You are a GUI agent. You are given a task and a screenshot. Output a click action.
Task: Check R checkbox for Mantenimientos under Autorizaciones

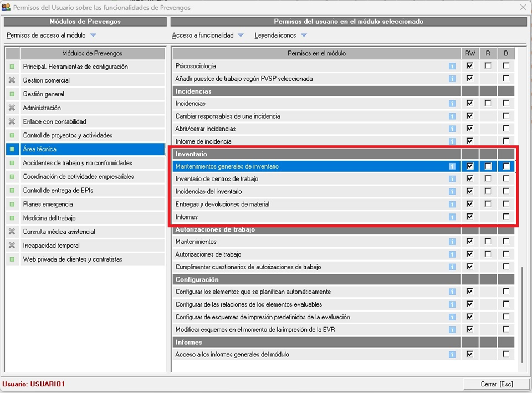(488, 242)
